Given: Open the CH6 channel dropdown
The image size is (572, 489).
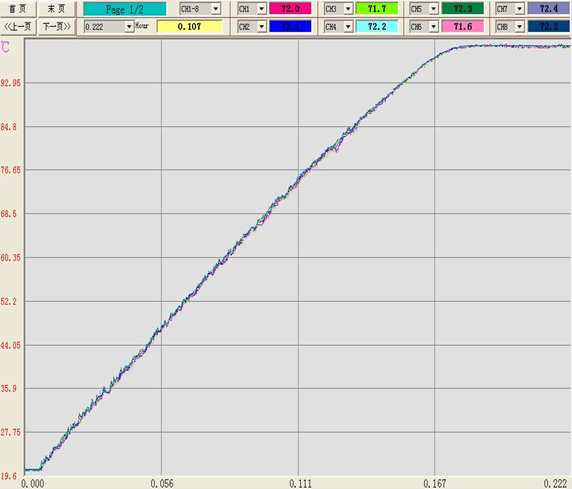Looking at the screenshot, I should tap(433, 26).
